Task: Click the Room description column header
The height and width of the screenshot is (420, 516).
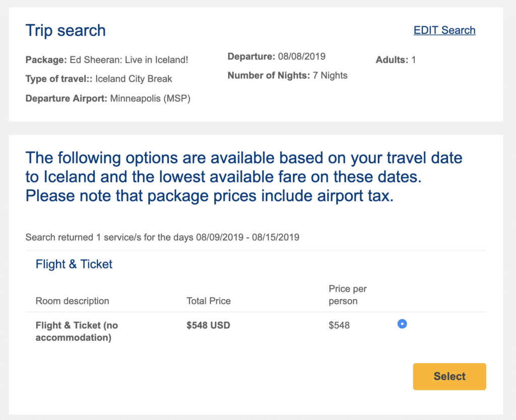Action: (72, 301)
